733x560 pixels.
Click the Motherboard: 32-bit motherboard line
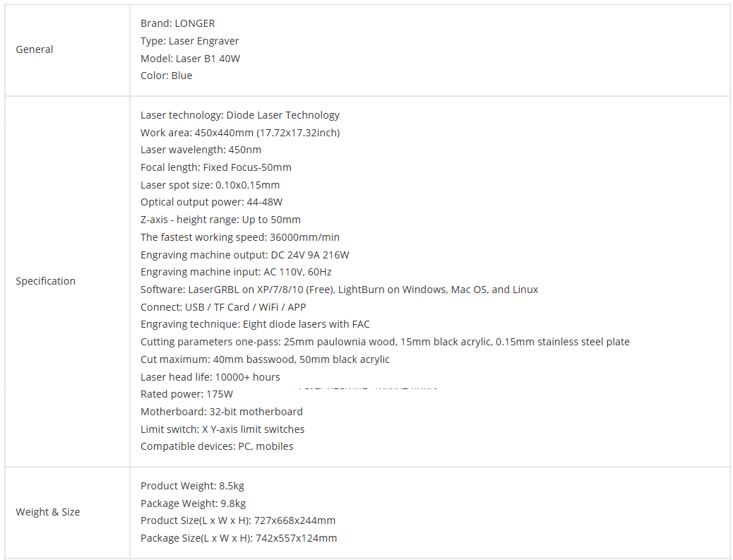(221, 412)
